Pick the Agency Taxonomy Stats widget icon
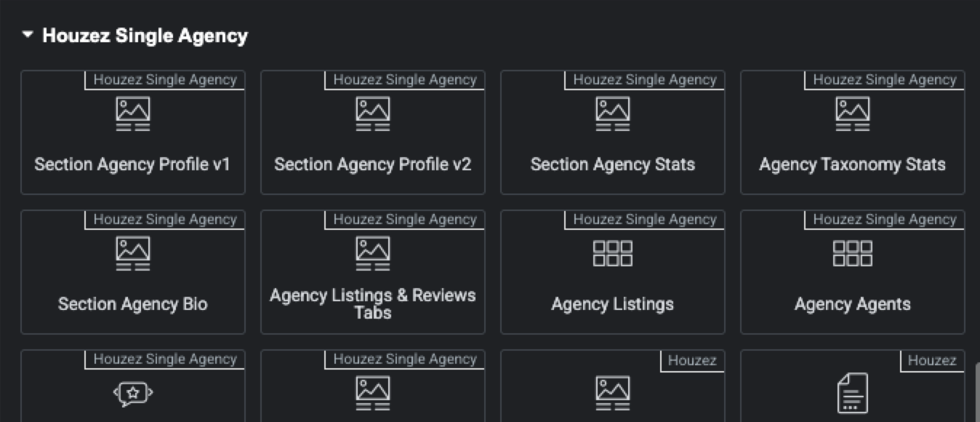 point(853,114)
